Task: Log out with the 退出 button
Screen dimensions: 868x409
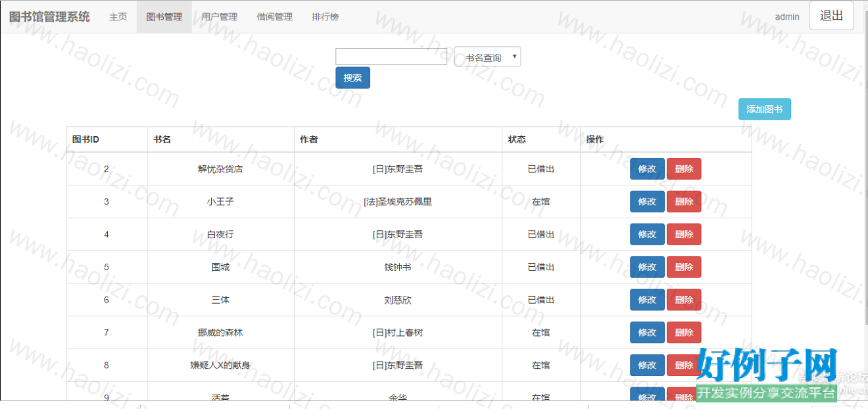Action: pos(831,16)
